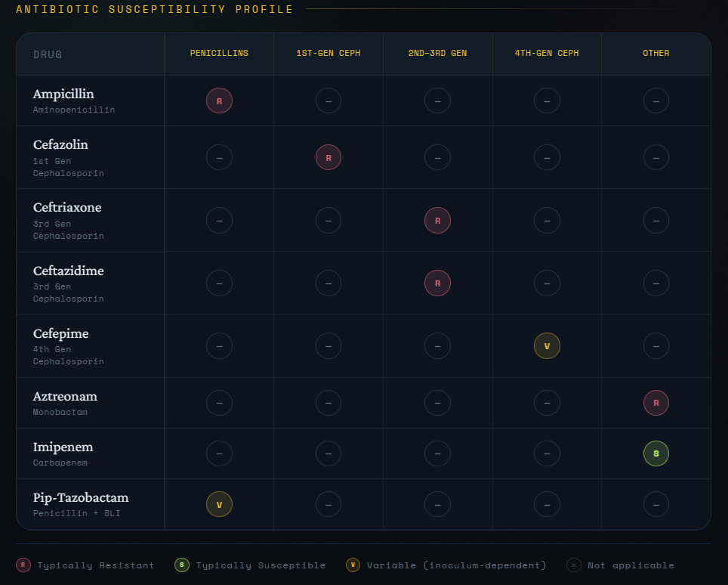This screenshot has width=728, height=585.
Task: Click the Ampicillin resistant R badge
Action: point(219,101)
